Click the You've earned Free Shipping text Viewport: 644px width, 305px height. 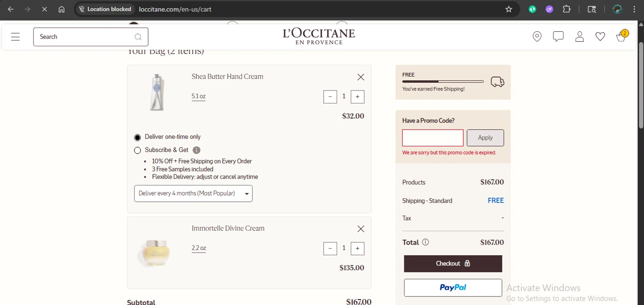433,89
